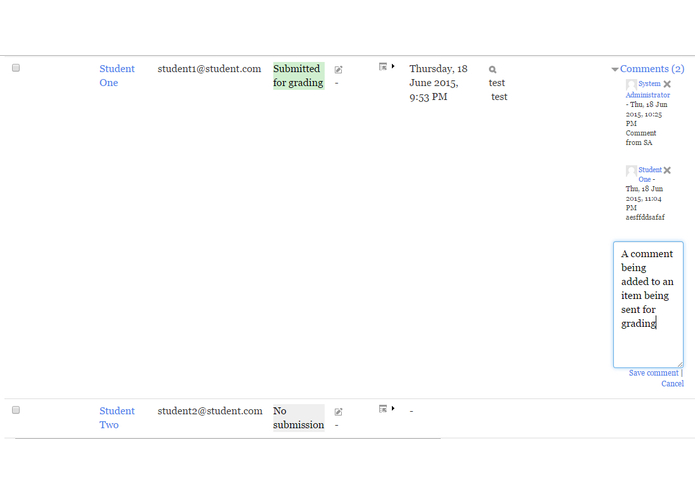Viewport: 695px width, 494px height.
Task: Click the grade edit icon for Student One
Action: pyautogui.click(x=339, y=70)
